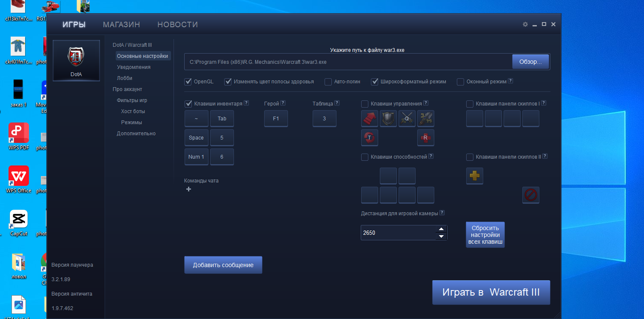Enable Клавиши панели скиллов I checkbox
This screenshot has width=644, height=319.
pos(470,104)
